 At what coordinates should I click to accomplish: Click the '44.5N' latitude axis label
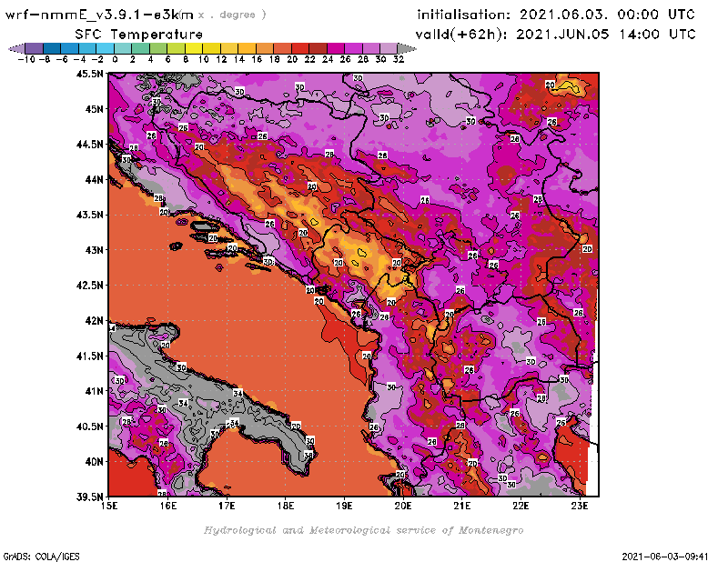[89, 144]
